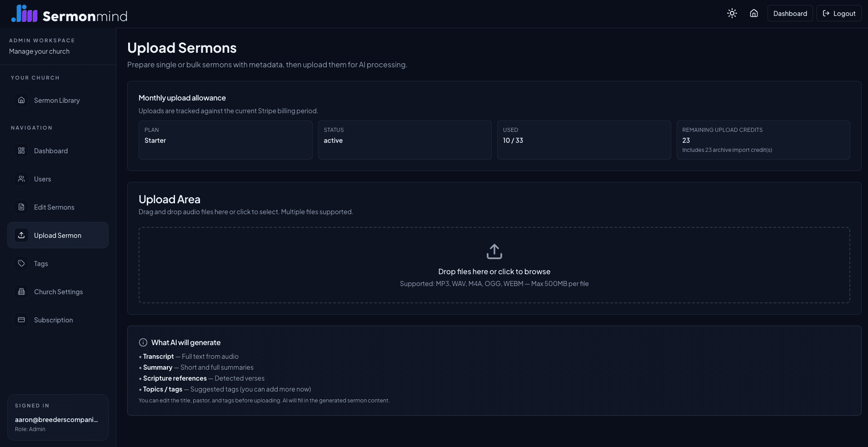Click the Tags label icon

pos(21,263)
